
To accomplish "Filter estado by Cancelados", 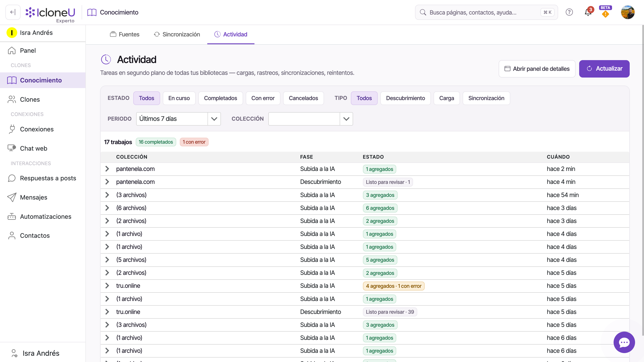I will click(x=303, y=98).
